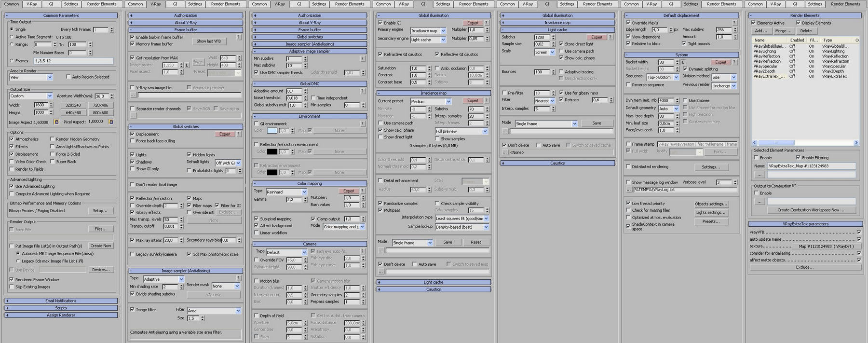Click Add... in Render Elements
The height and width of the screenshot is (343, 868).
[x=761, y=31]
